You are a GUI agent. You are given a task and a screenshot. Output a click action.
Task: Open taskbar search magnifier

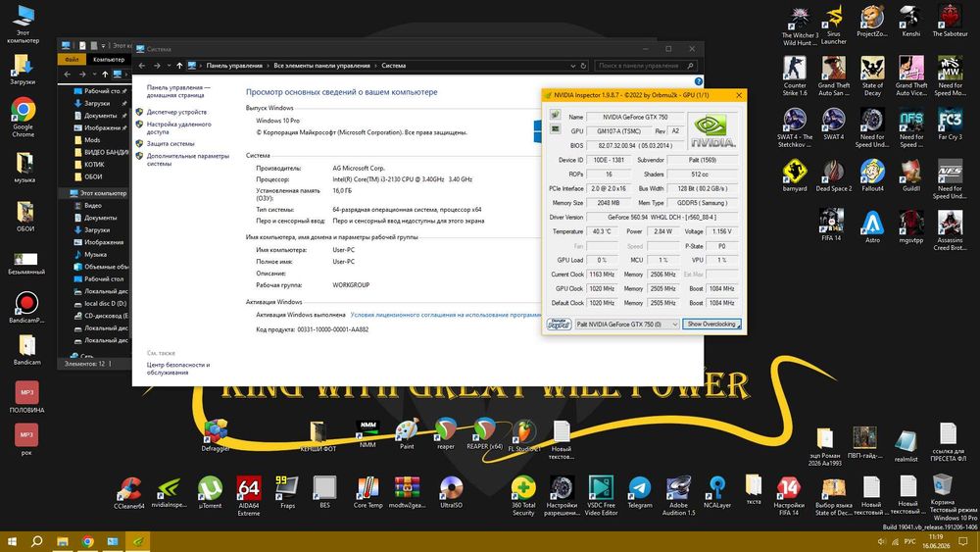[x=37, y=541]
